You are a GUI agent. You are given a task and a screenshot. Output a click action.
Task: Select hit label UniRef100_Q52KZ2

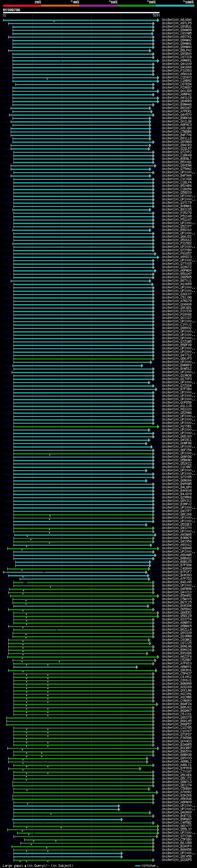click(177, 464)
